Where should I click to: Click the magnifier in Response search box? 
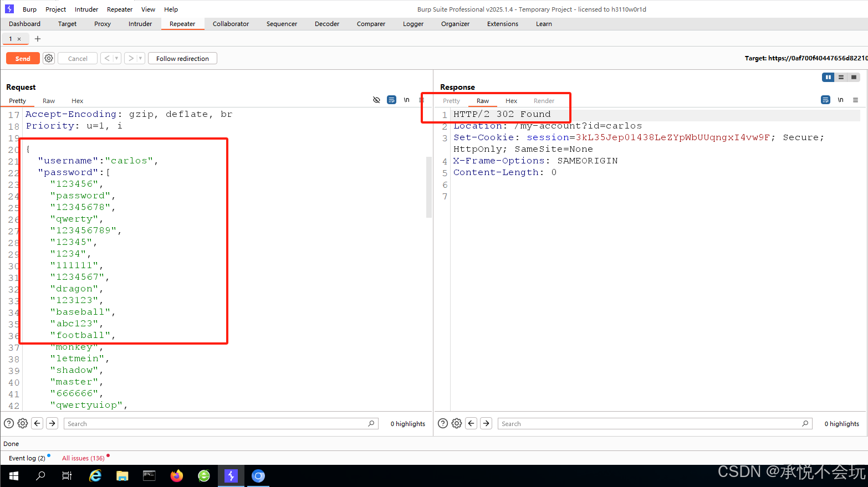tap(805, 423)
